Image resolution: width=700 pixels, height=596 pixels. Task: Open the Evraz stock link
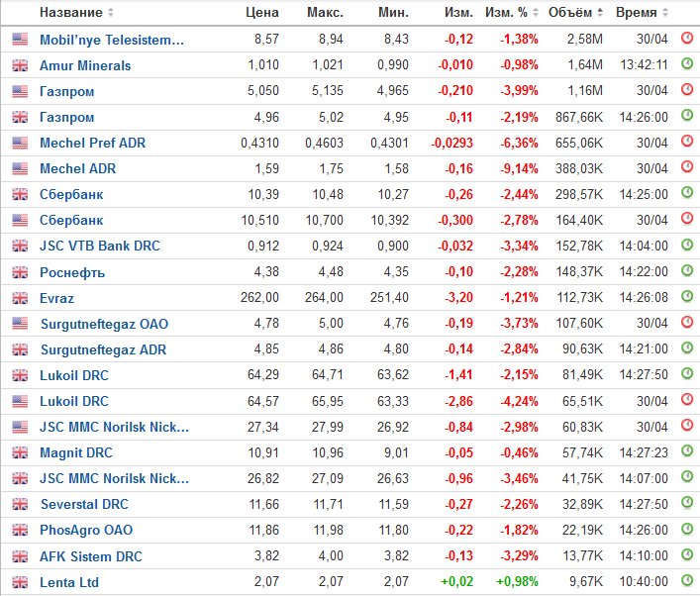[56, 298]
